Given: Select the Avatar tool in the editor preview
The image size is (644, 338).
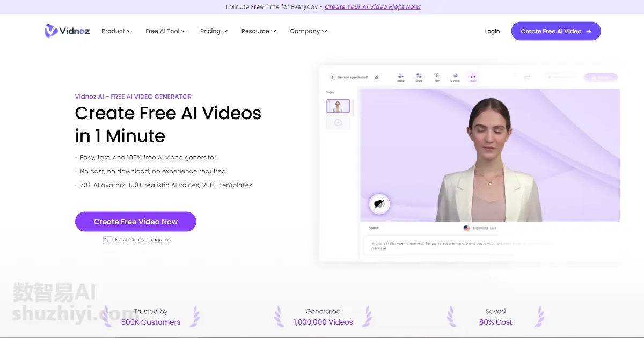Looking at the screenshot, I should coord(401,77).
